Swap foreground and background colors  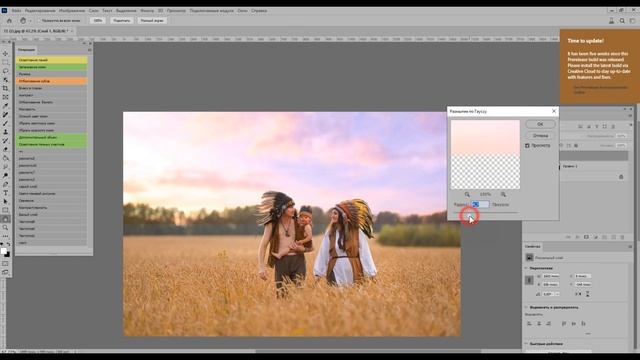coord(8,244)
